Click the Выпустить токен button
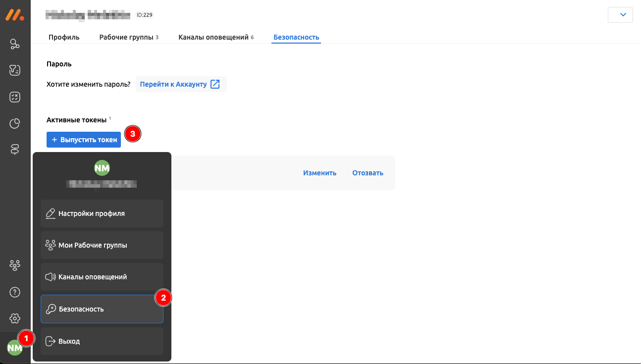Image resolution: width=641 pixels, height=364 pixels. pyautogui.click(x=84, y=140)
